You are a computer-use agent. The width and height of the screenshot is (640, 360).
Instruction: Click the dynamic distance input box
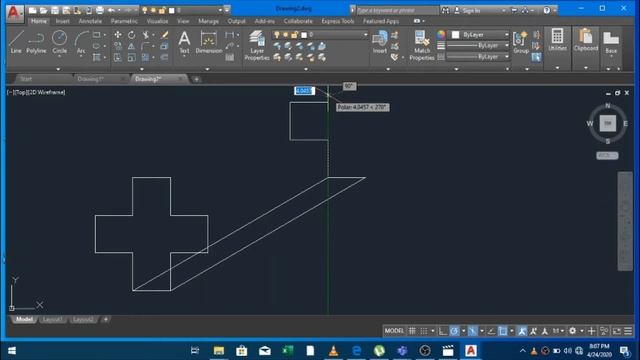[x=304, y=91]
